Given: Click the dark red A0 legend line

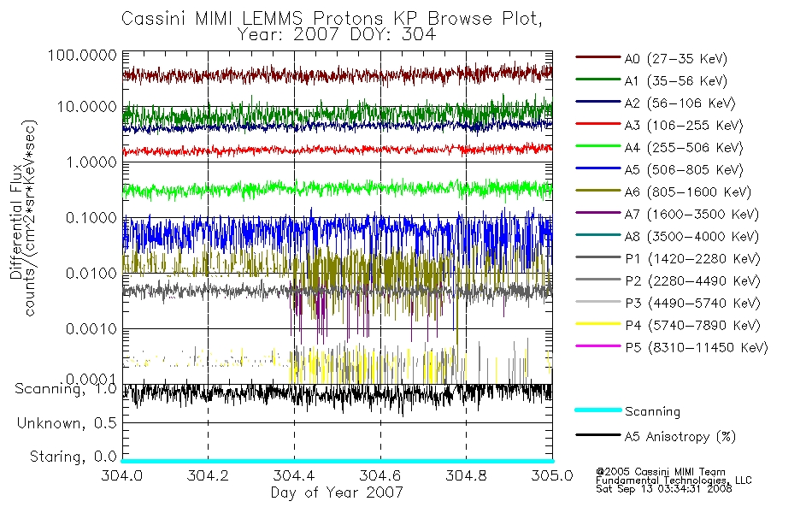Looking at the screenshot, I should (597, 57).
